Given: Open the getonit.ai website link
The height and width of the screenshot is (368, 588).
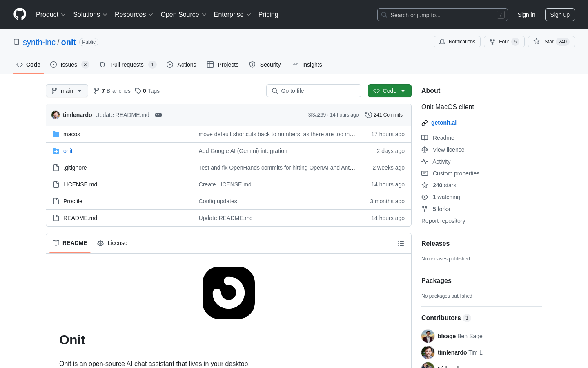Looking at the screenshot, I should [444, 123].
